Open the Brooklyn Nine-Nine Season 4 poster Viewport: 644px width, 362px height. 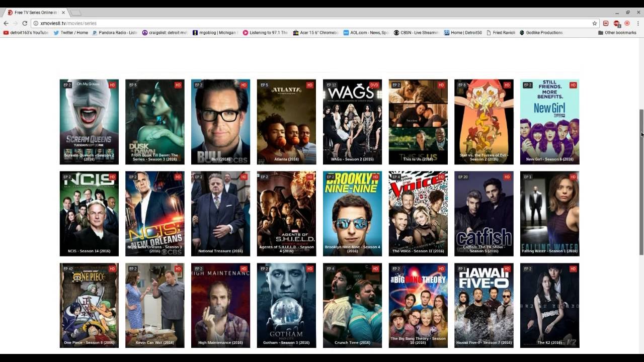coord(352,214)
